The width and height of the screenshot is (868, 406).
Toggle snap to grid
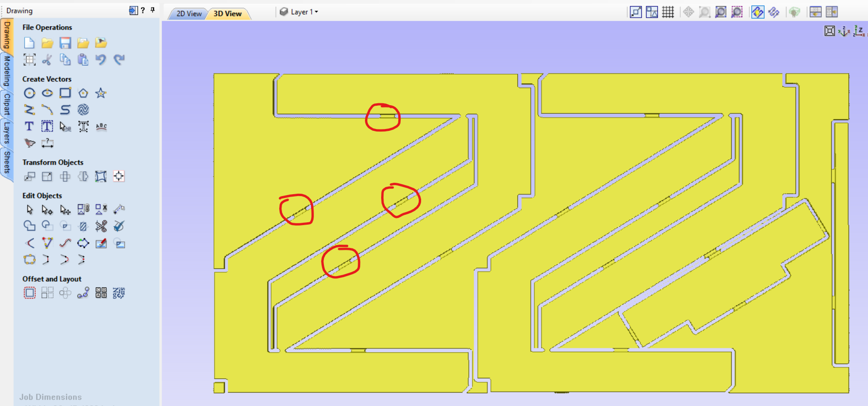click(x=668, y=12)
